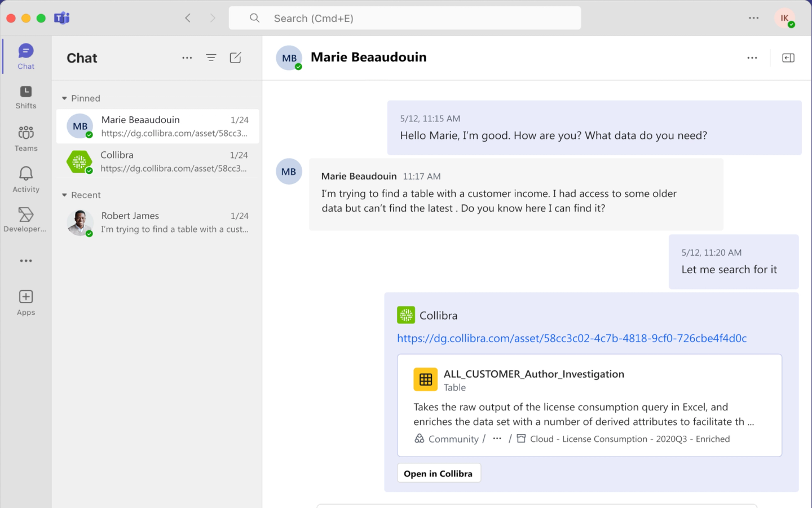The height and width of the screenshot is (508, 812).
Task: Open the Robert James conversation
Action: 158,222
